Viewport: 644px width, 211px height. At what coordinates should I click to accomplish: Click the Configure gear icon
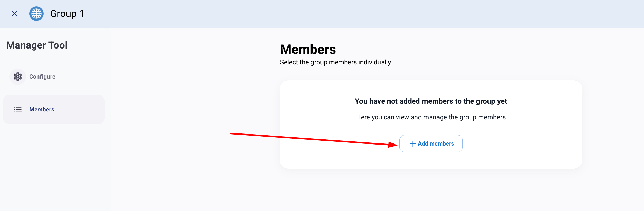pos(18,76)
